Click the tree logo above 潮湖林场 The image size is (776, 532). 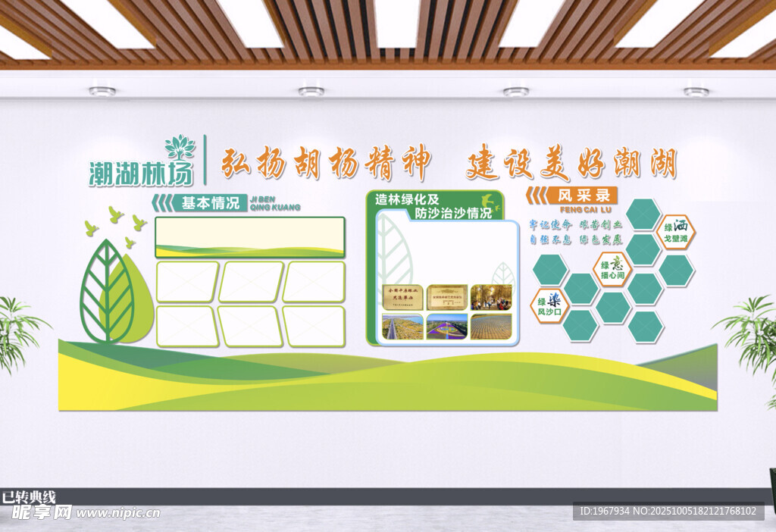(x=180, y=147)
